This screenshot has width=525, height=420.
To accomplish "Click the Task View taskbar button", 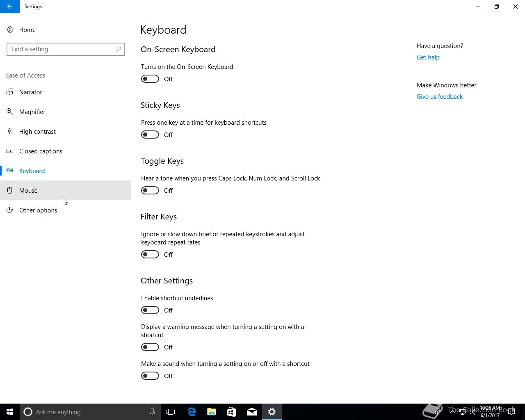I will (x=171, y=412).
